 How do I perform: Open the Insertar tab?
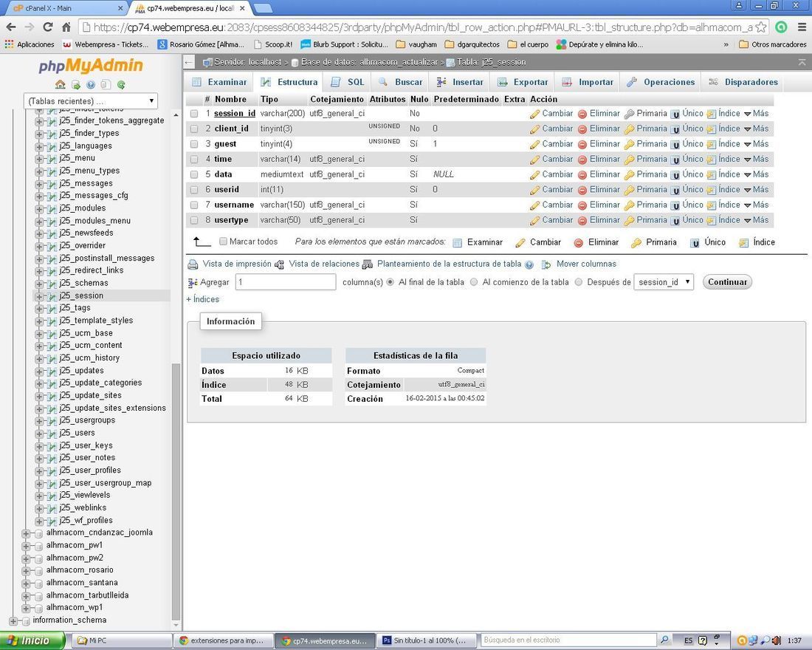(x=460, y=82)
